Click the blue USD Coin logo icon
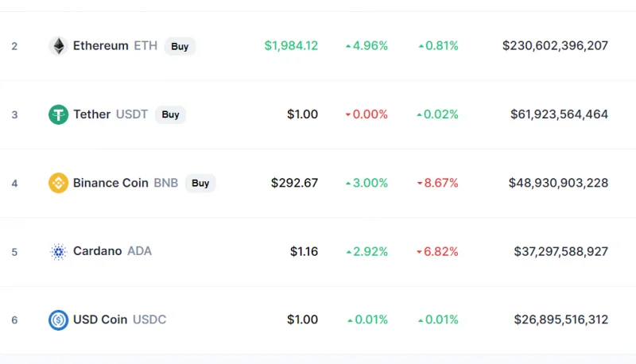Image resolution: width=636 pixels, height=364 pixels. click(58, 319)
